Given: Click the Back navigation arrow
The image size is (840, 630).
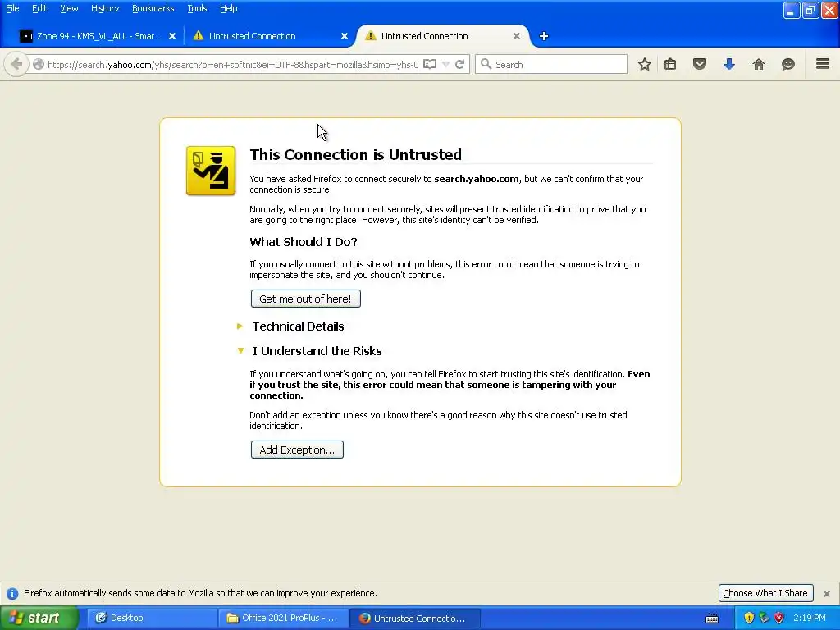Looking at the screenshot, I should (16, 64).
